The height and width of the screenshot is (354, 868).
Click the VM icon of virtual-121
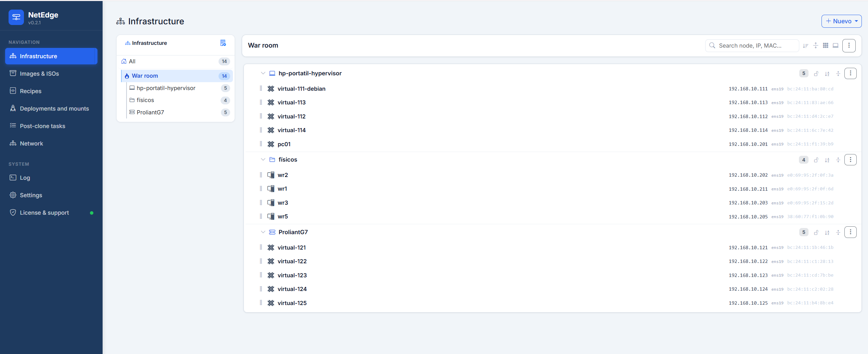tap(271, 248)
